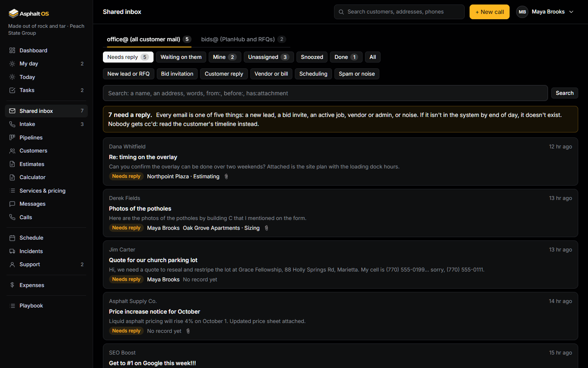Filter by Waiting on them
The height and width of the screenshot is (368, 588).
point(181,57)
